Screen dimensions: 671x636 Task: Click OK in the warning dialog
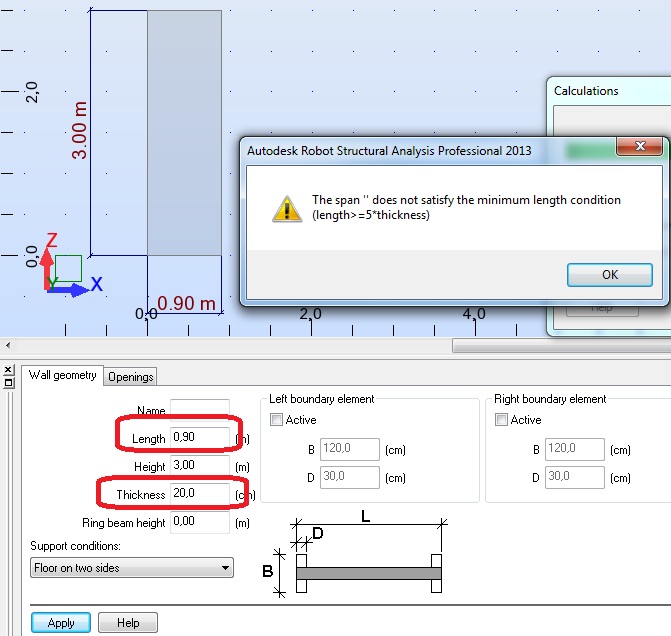(x=609, y=275)
